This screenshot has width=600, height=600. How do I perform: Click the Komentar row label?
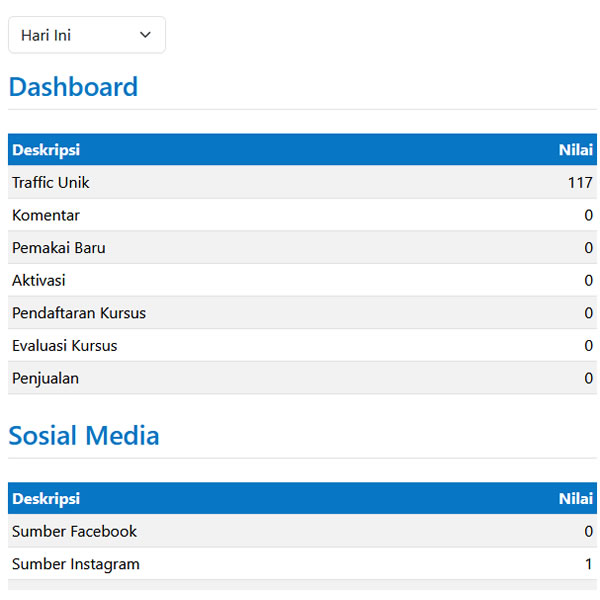click(46, 215)
